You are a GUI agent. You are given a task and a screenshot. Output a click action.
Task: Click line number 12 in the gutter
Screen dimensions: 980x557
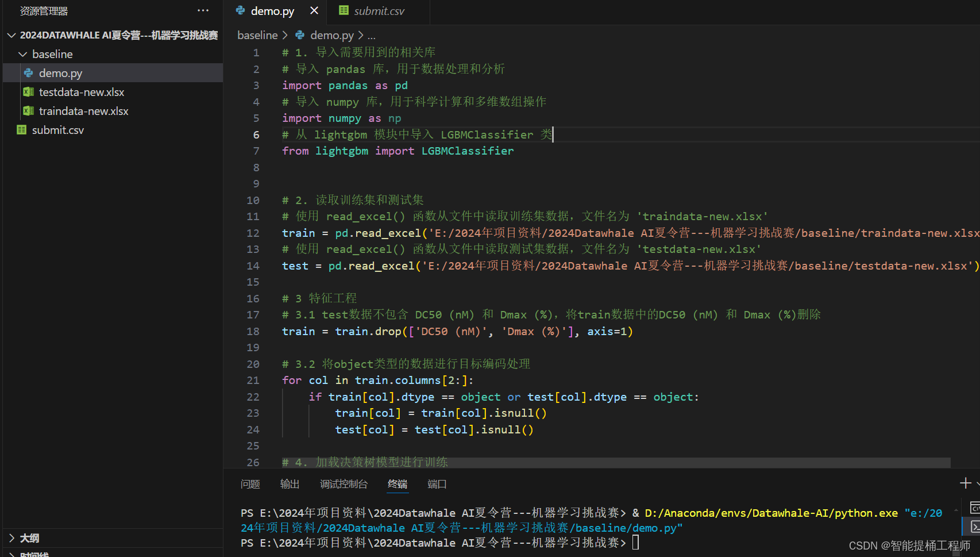pyautogui.click(x=253, y=233)
